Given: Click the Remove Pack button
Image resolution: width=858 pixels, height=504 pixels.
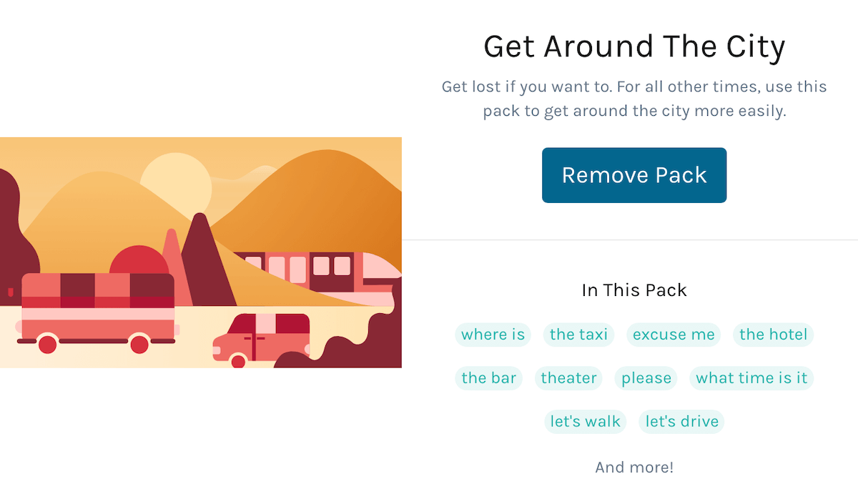Looking at the screenshot, I should (633, 174).
